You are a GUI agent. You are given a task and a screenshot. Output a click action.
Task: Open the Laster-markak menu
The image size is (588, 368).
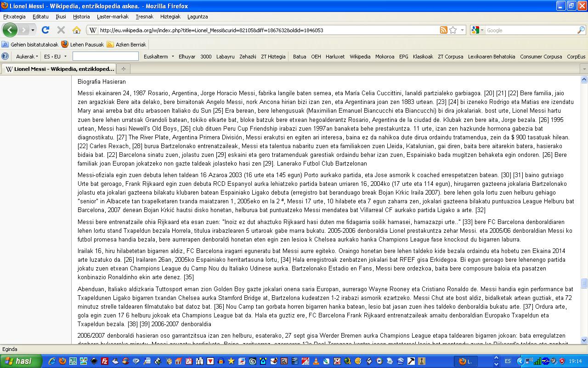click(x=113, y=17)
